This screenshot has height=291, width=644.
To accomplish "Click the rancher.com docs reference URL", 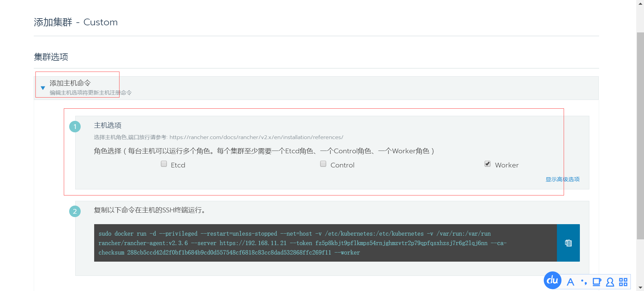I will [256, 137].
